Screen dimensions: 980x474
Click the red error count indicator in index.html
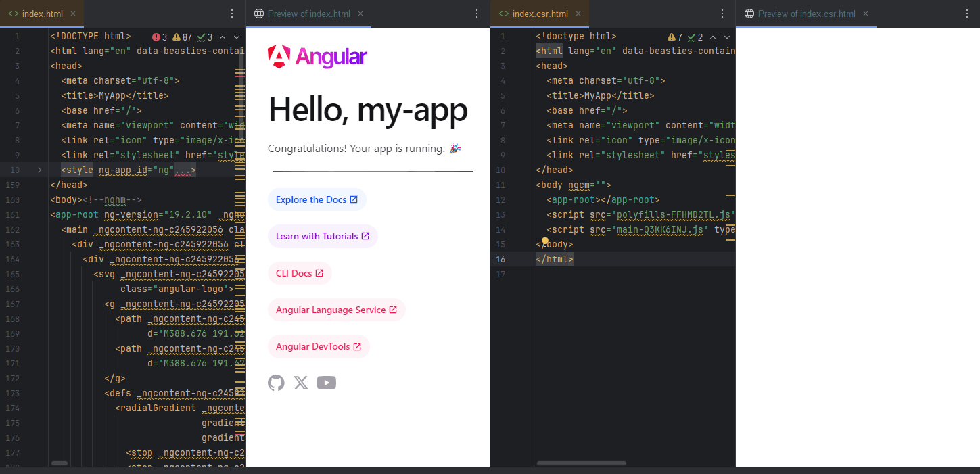(160, 37)
